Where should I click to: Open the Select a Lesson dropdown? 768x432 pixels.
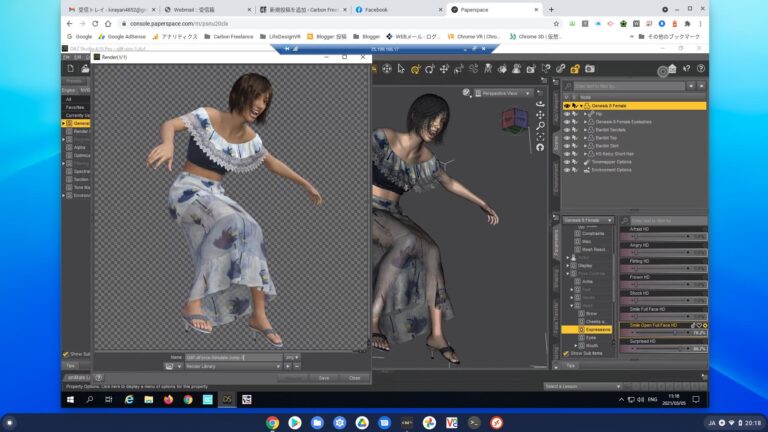[x=583, y=386]
